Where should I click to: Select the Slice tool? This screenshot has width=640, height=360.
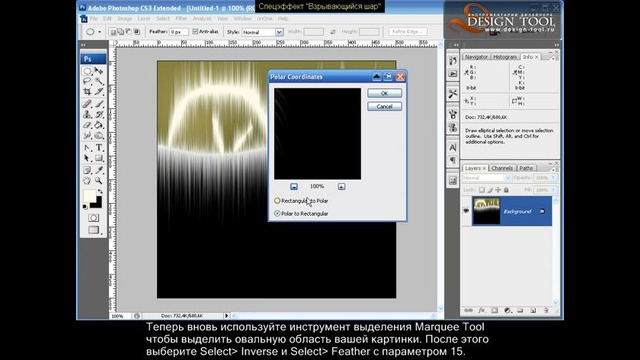tap(99, 92)
